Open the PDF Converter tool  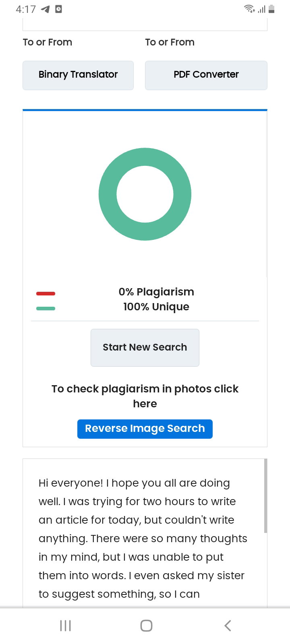(206, 75)
